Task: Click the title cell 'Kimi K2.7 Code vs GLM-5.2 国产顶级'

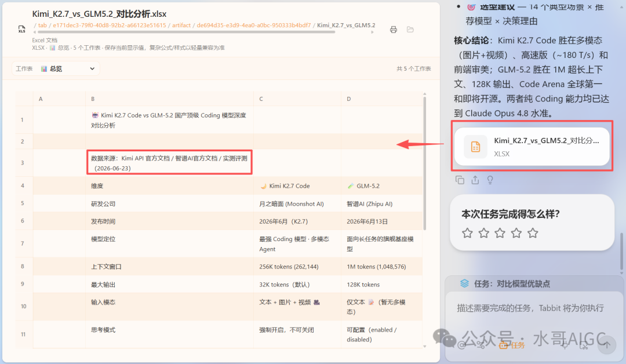Action: point(169,120)
